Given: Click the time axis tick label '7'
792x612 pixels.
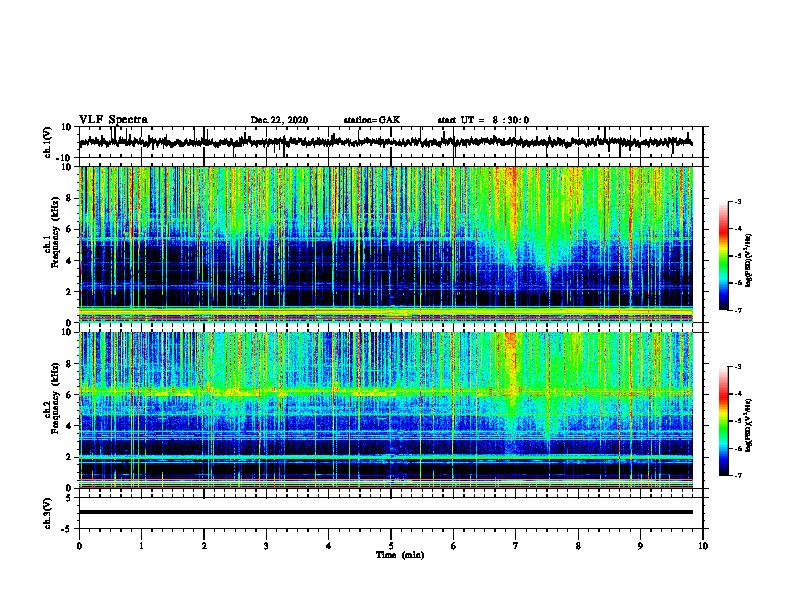Looking at the screenshot, I should click(516, 546).
